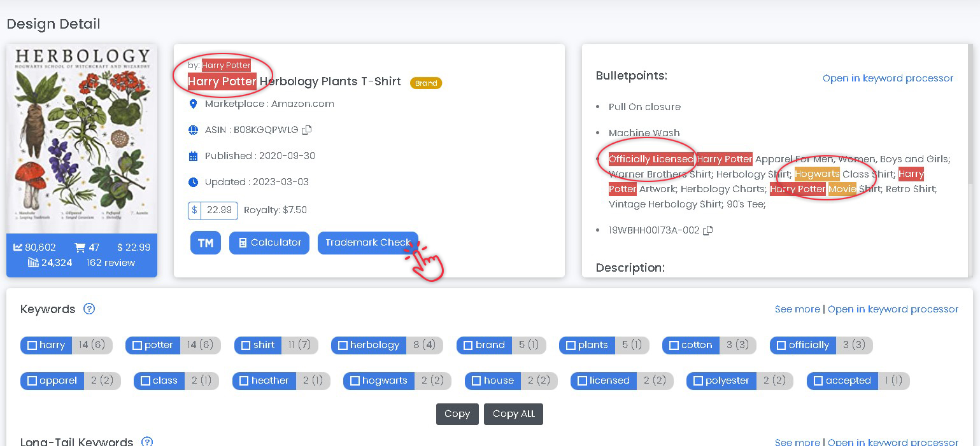Click the Copy ALL button
The width and height of the screenshot is (980, 446).
513,414
